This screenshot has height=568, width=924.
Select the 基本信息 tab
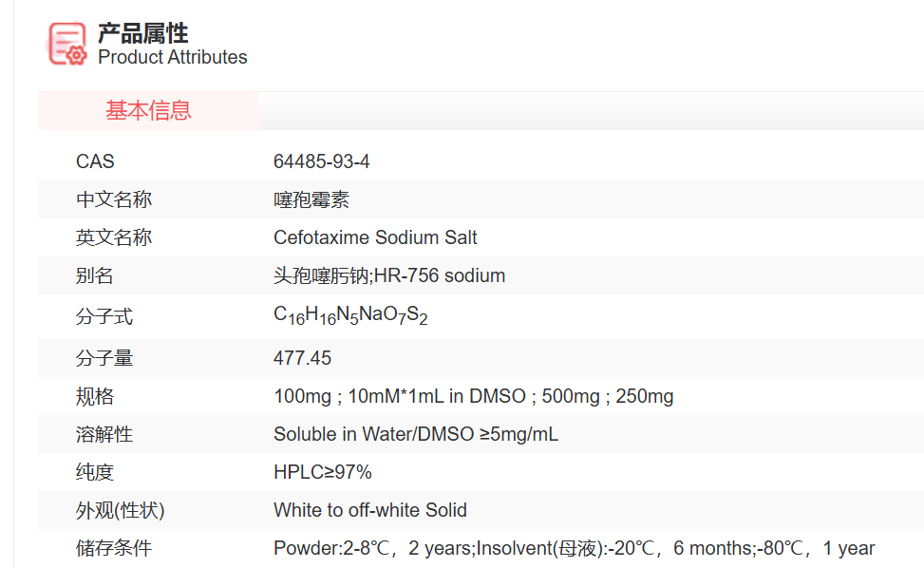148,111
